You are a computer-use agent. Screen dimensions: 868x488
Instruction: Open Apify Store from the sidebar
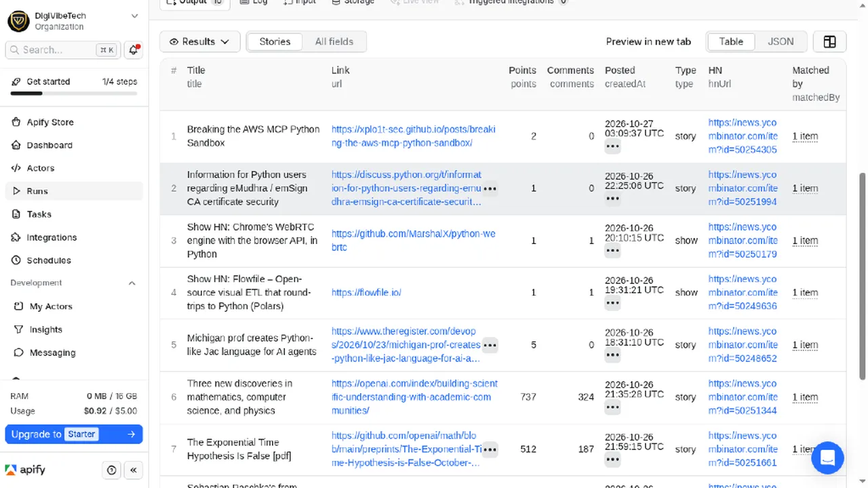(x=75, y=122)
